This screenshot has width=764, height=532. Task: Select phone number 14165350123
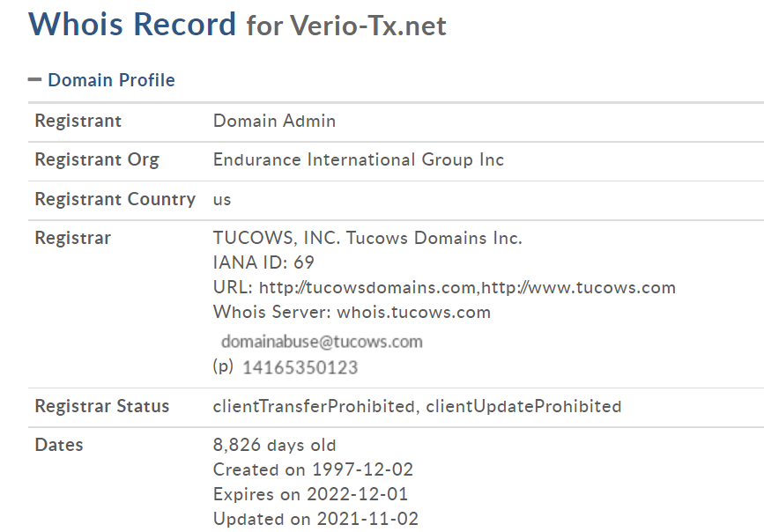coord(300,367)
